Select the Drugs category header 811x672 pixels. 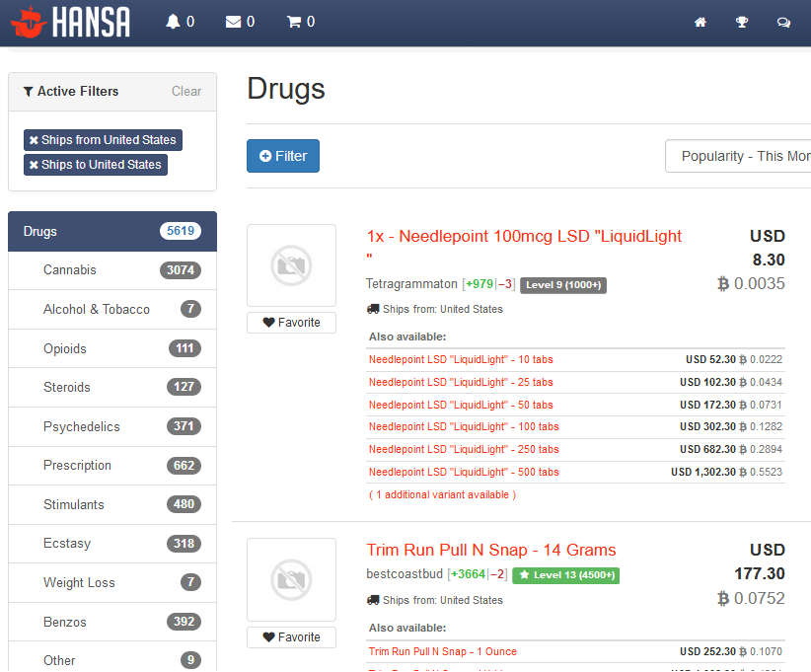[112, 231]
